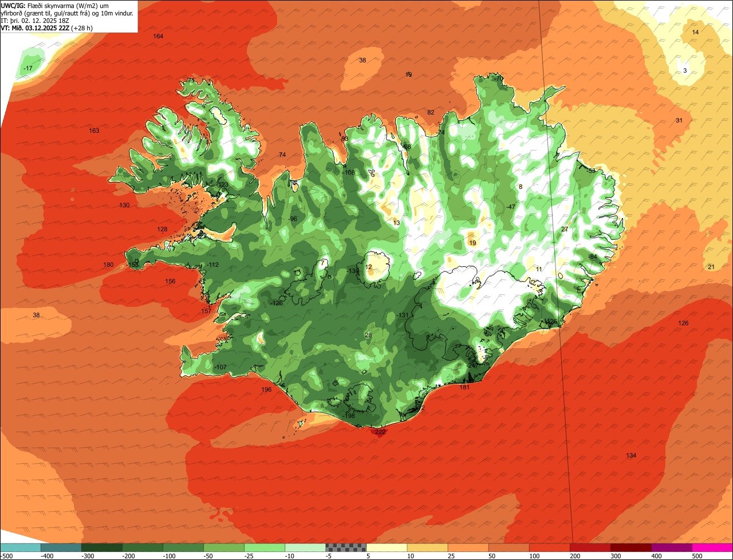Select the legend swatch between 50 and 100

click(x=509, y=548)
